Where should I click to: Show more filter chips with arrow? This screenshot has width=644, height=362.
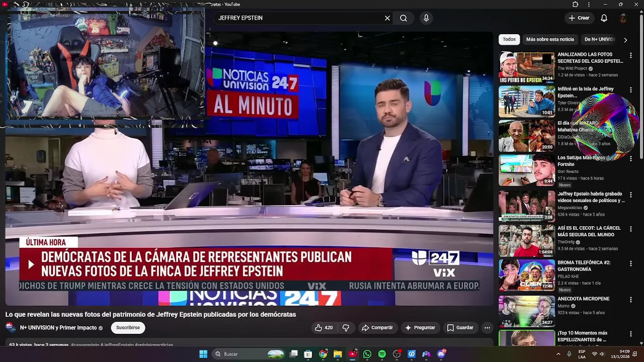click(625, 40)
